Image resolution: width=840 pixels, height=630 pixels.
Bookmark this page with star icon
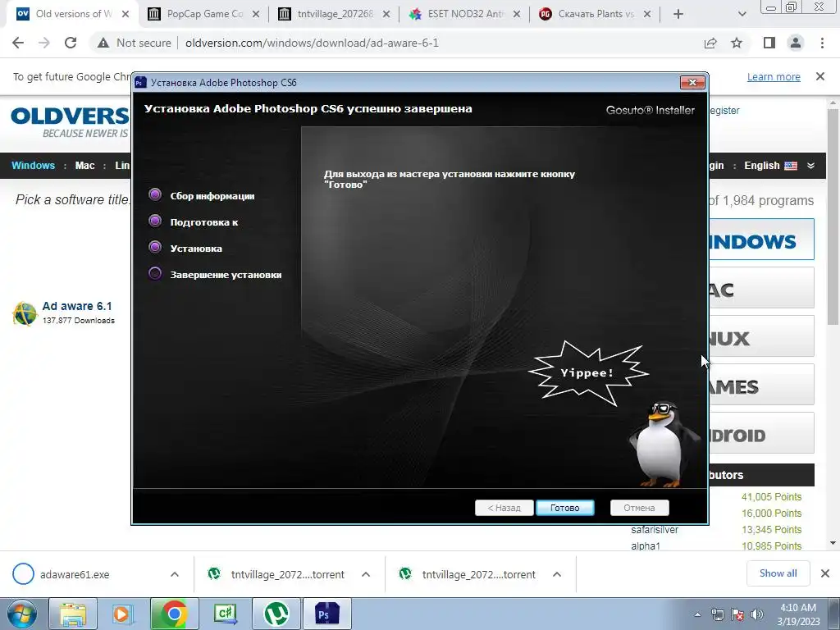coord(737,43)
